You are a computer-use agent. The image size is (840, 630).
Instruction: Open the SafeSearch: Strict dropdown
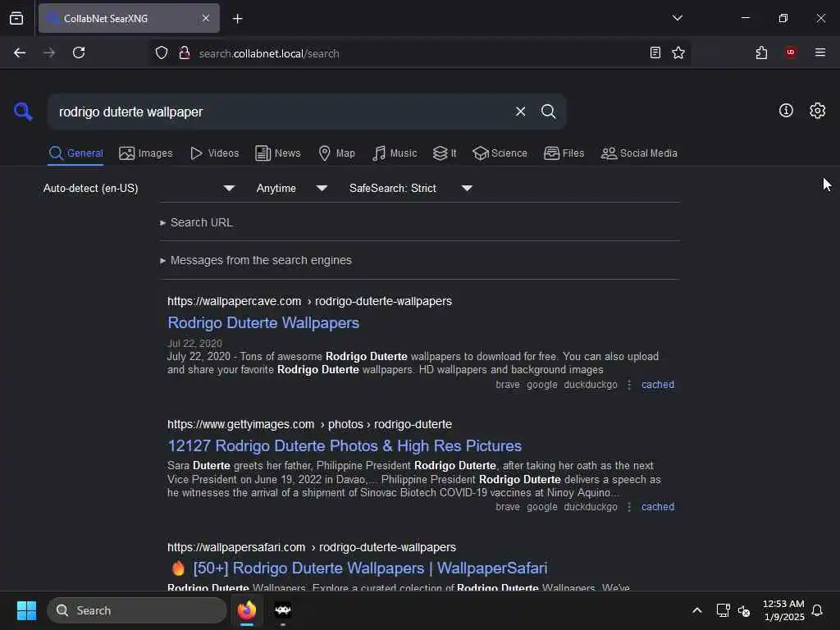click(410, 188)
